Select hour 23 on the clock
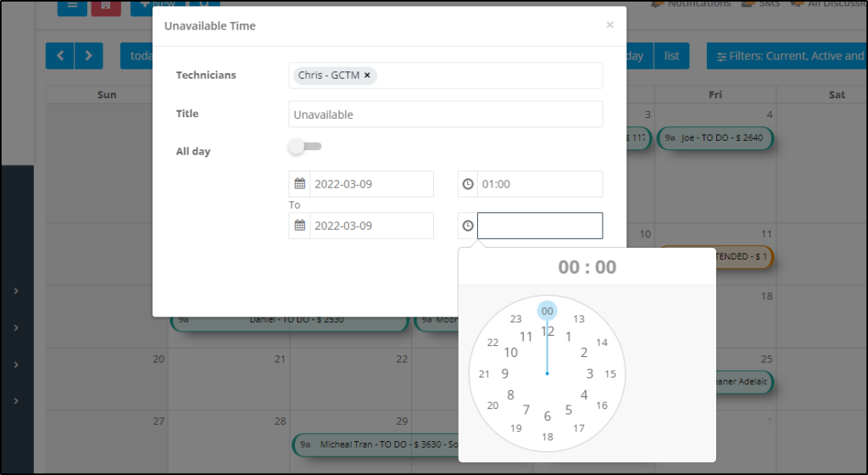The height and width of the screenshot is (475, 868). (x=516, y=319)
